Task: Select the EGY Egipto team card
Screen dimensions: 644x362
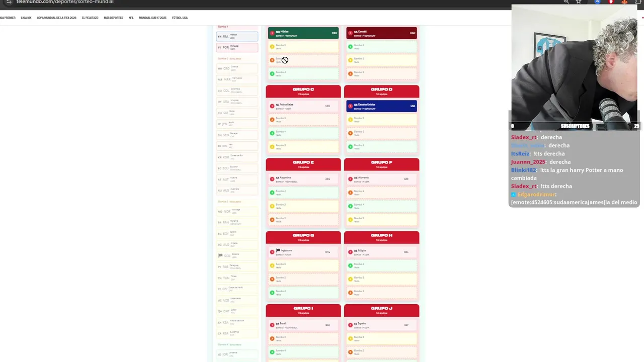Action: [237, 233]
